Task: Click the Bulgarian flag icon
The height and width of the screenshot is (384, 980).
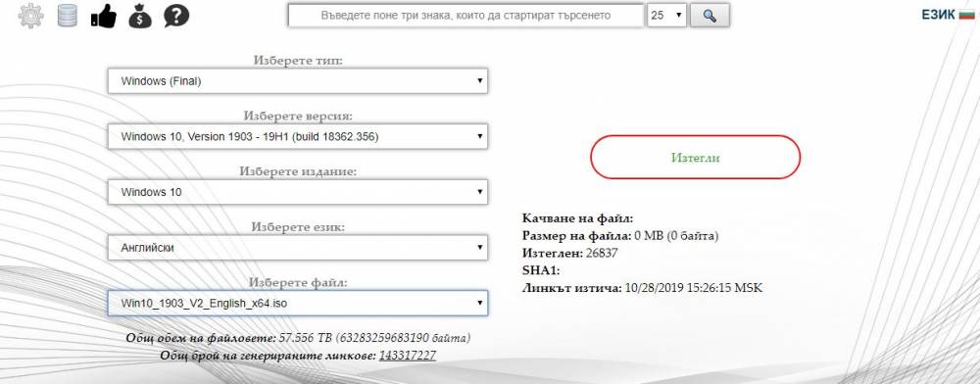Action: (x=966, y=15)
